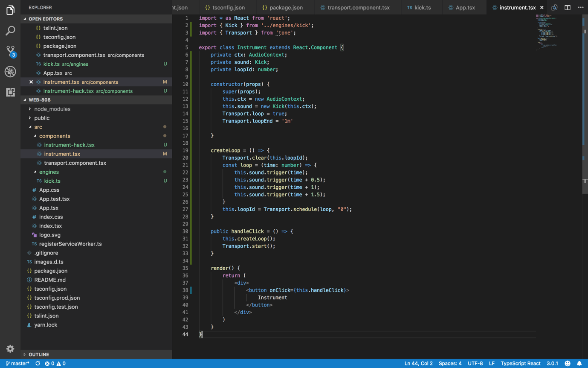This screenshot has height=368, width=588.
Task: Collapse the engines folder
Action: click(49, 172)
